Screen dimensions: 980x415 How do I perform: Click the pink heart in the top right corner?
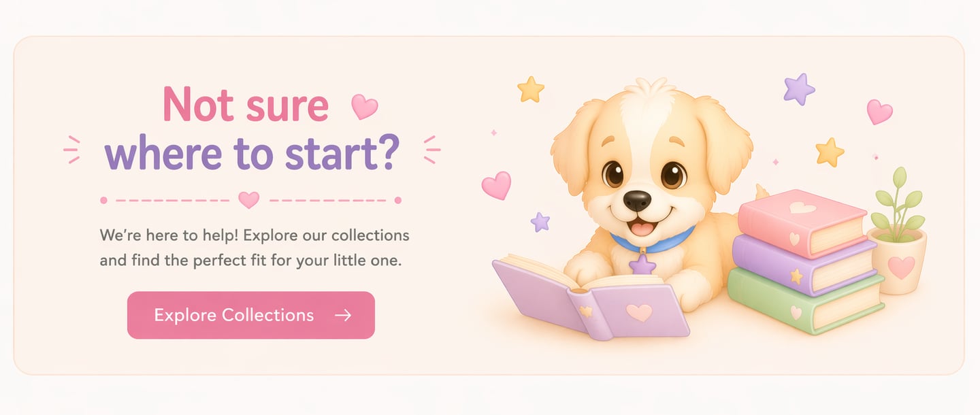[x=879, y=112]
